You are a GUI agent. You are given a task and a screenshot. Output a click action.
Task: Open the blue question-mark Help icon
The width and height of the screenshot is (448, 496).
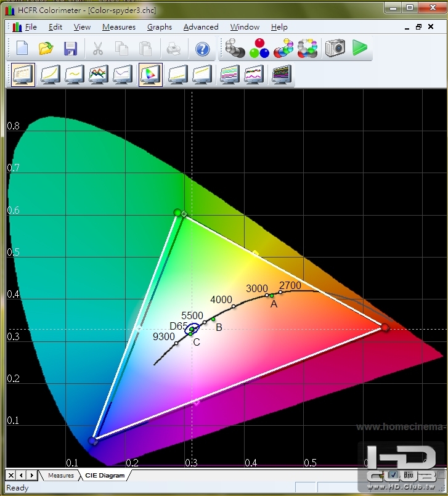pyautogui.click(x=203, y=49)
